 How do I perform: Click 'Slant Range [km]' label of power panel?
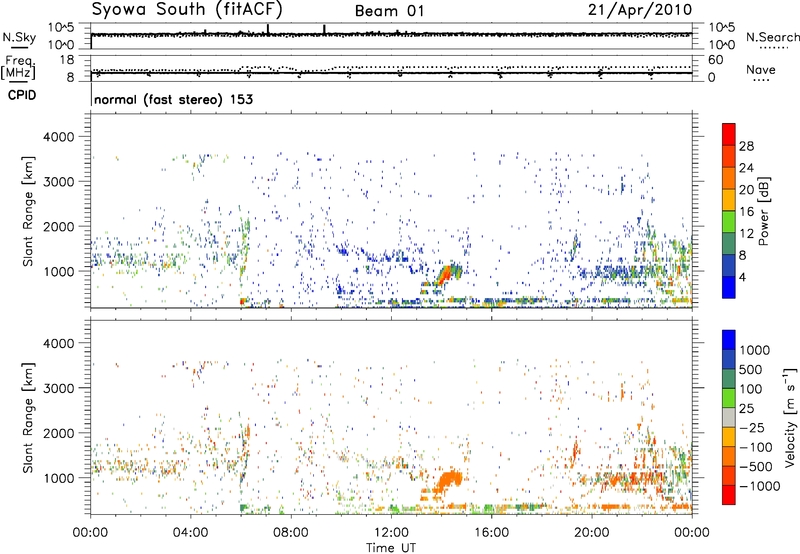(28, 211)
